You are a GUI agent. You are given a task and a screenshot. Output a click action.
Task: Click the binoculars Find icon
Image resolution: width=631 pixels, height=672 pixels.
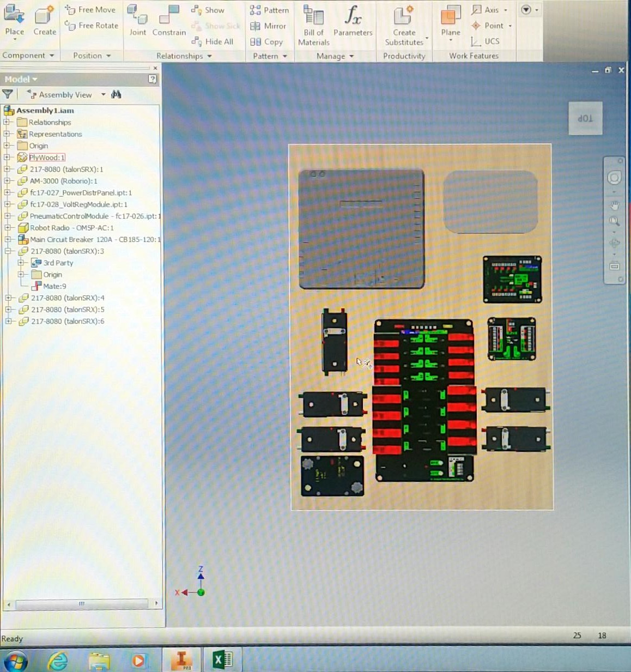pyautogui.click(x=116, y=94)
